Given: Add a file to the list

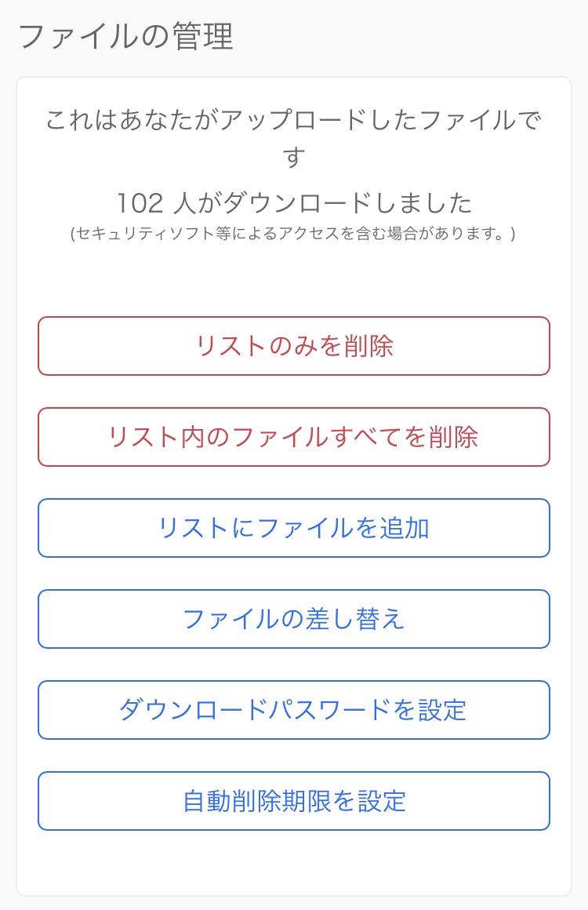Looking at the screenshot, I should point(294,528).
